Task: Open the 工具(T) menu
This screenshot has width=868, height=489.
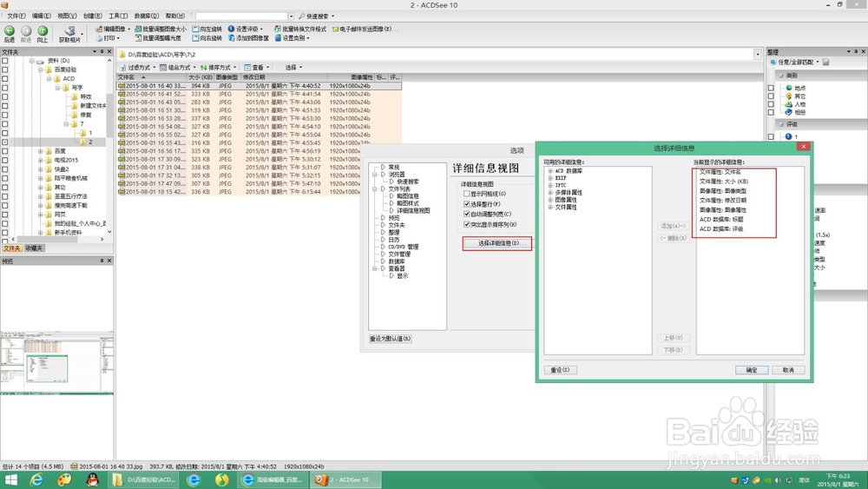Action: [118, 16]
